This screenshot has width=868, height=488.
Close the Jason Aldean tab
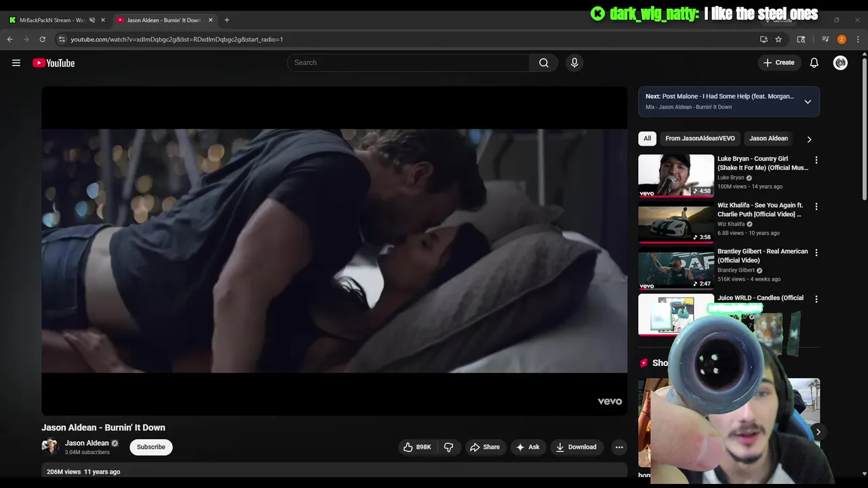pos(211,20)
